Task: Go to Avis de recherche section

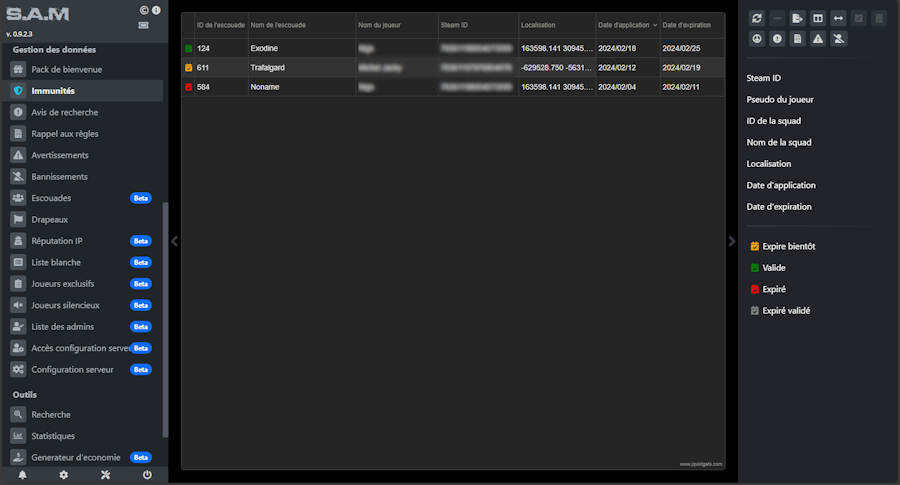Action: (64, 112)
